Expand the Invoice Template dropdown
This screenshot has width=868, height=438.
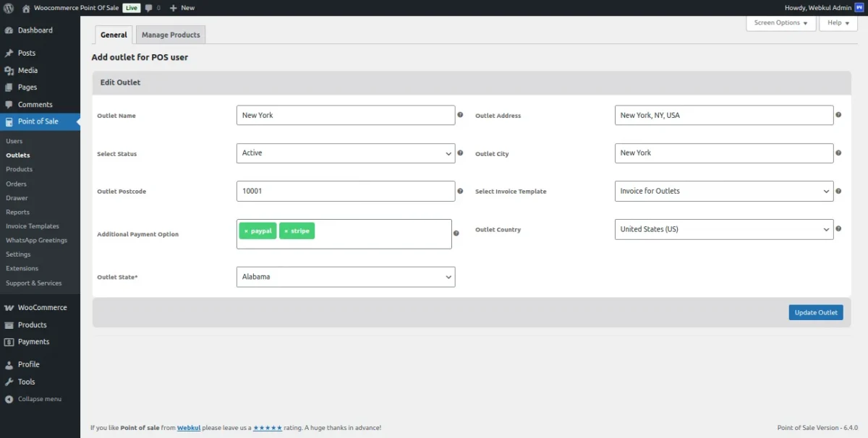click(723, 191)
